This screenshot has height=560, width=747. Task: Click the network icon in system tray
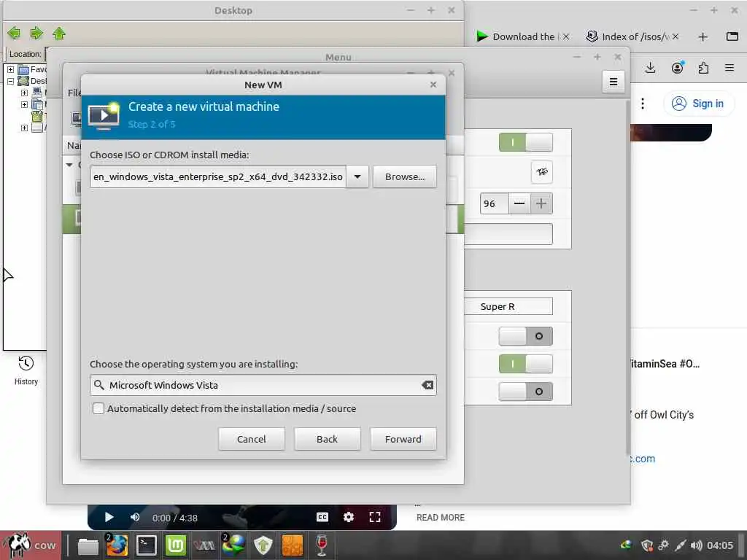click(681, 545)
